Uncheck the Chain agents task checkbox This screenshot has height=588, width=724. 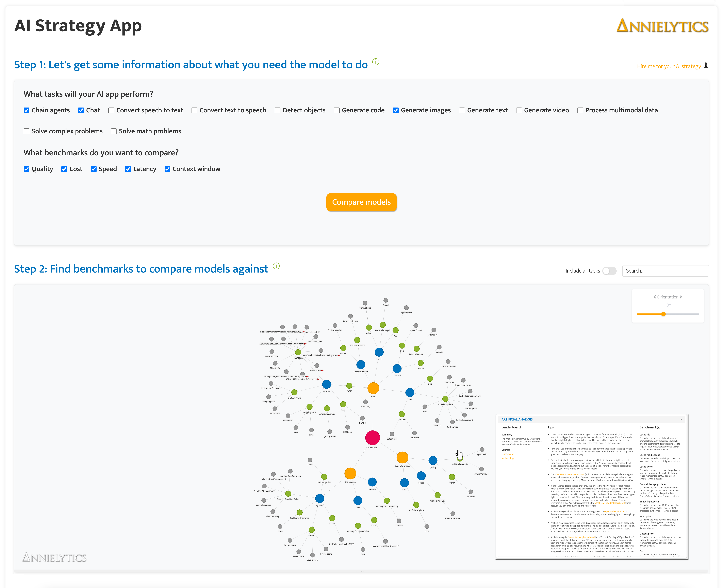pyautogui.click(x=26, y=110)
